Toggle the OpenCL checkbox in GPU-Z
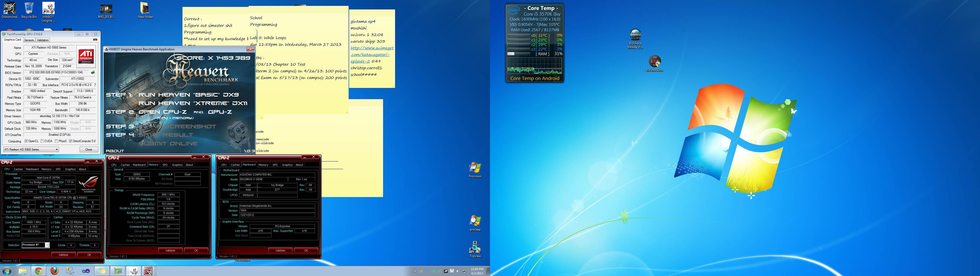 pos(26,141)
